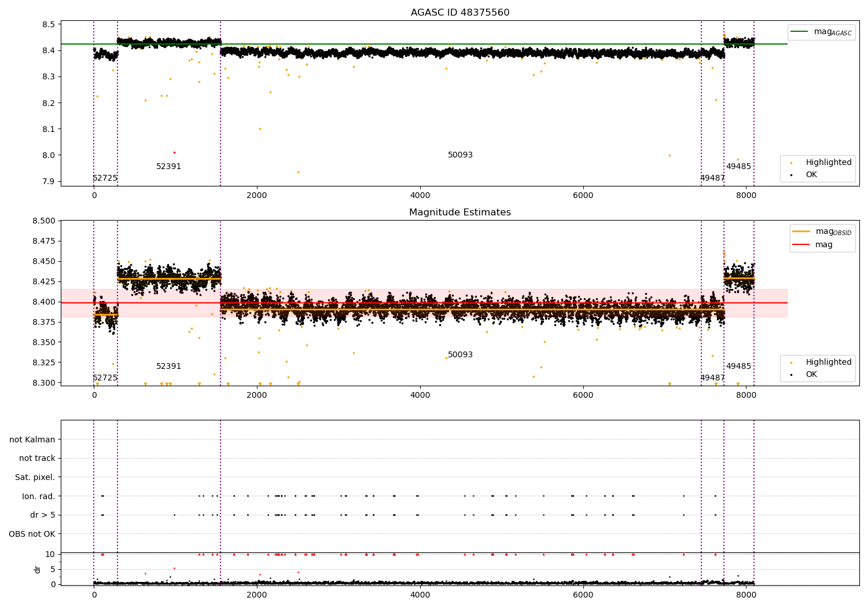
Task: Click obsid label 50093 in AGASC ID plot
Action: click(x=461, y=155)
